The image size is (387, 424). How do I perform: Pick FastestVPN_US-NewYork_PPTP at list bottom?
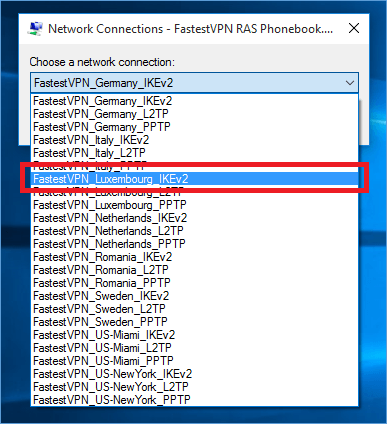[194, 400]
